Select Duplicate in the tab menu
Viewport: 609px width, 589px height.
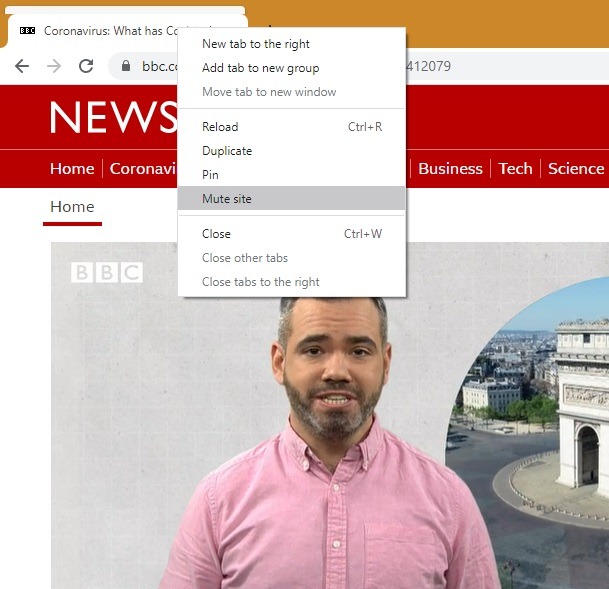[x=227, y=151]
